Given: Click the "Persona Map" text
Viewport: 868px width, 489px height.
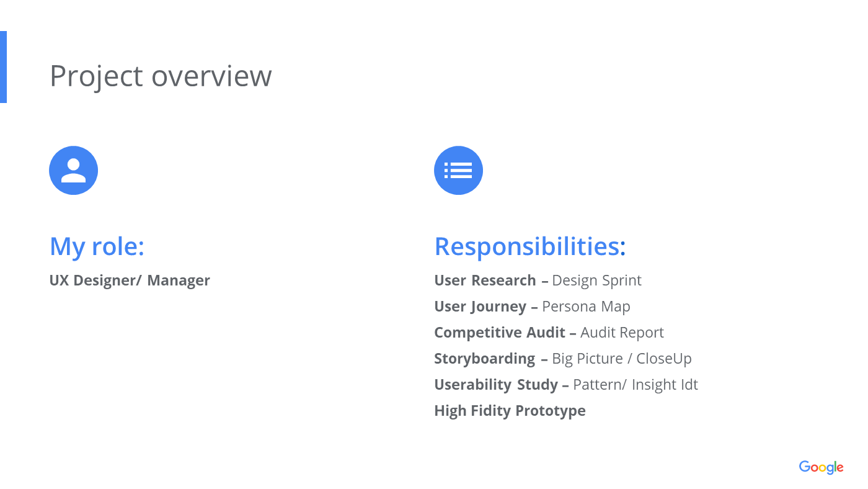Looking at the screenshot, I should pyautogui.click(x=586, y=307).
